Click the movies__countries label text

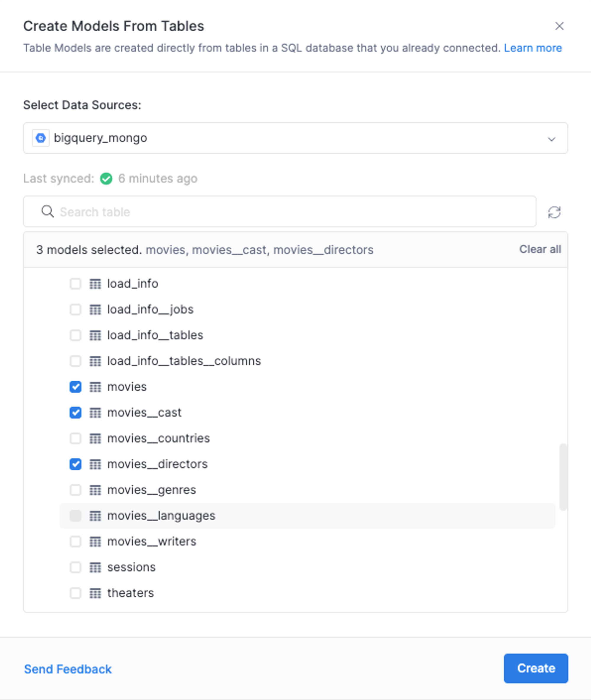[158, 438]
